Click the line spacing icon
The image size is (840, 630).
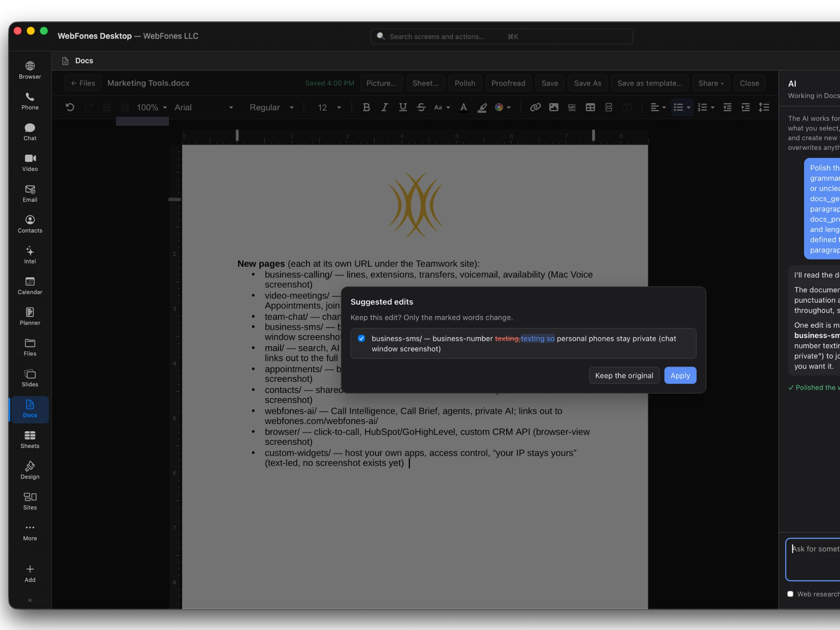click(764, 108)
